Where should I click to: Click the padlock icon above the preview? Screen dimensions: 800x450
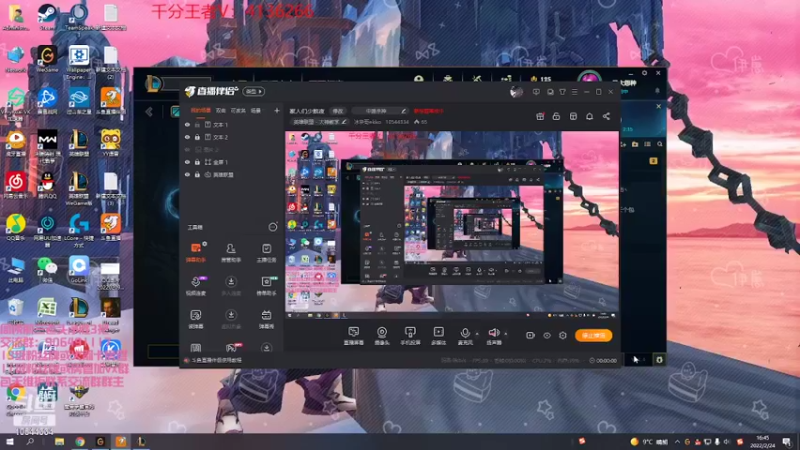(556, 116)
